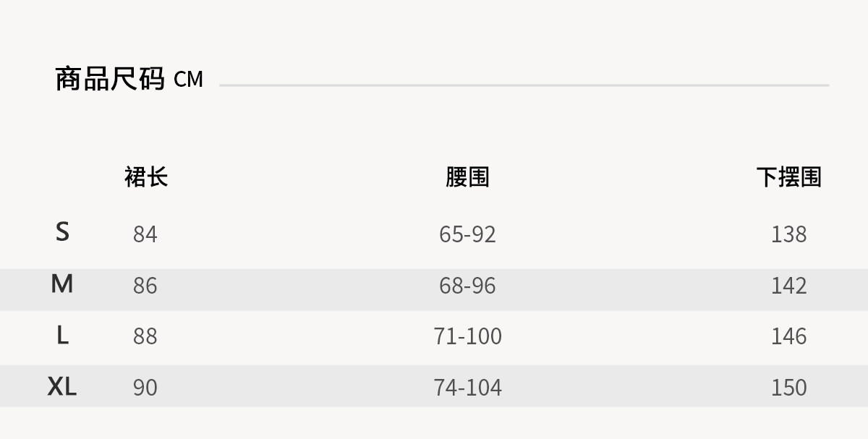
Task: Select skirt length value 90
Action: (x=145, y=388)
